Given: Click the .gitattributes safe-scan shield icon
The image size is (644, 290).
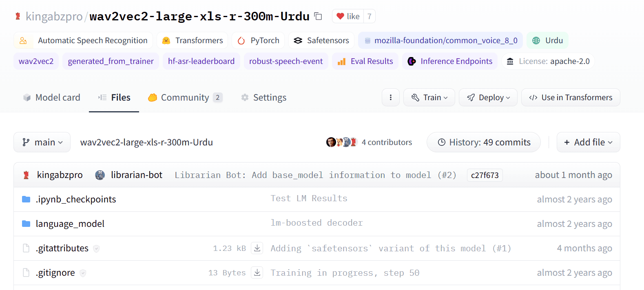Looking at the screenshot, I should pos(96,248).
